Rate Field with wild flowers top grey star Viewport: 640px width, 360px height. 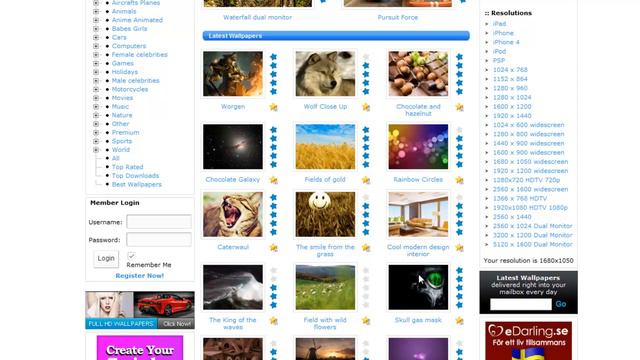[366, 270]
